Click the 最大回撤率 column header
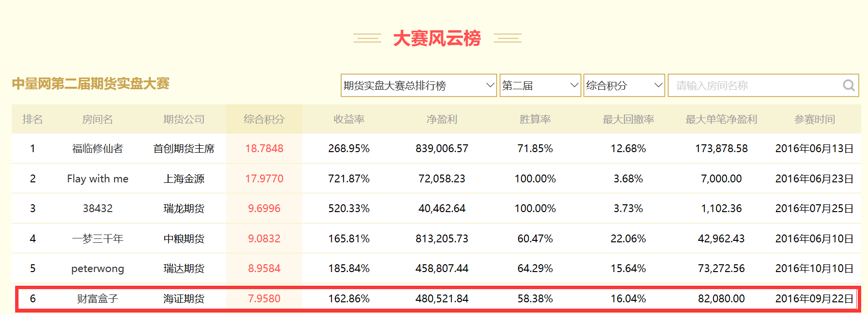 628,119
